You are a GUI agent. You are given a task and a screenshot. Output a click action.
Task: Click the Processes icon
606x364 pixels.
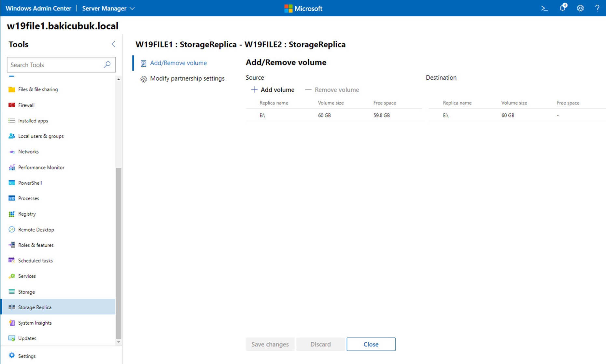(x=12, y=198)
